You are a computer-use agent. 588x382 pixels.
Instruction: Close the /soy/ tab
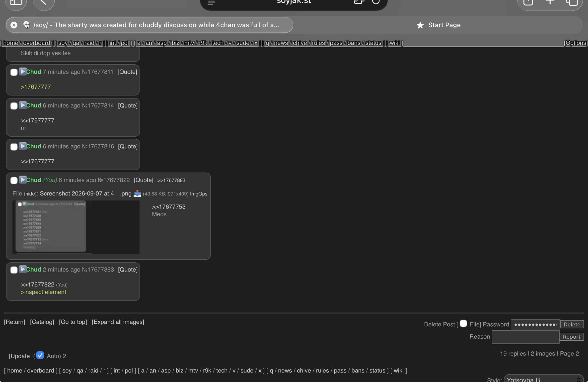point(14,25)
